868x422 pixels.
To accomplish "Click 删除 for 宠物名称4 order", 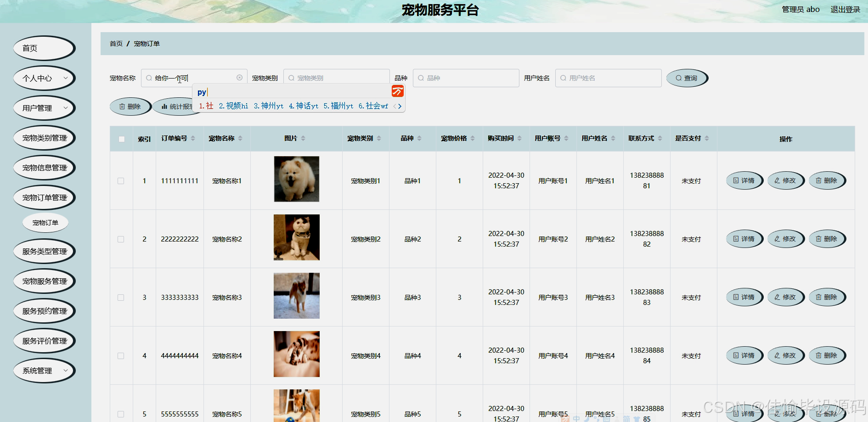I will (827, 355).
